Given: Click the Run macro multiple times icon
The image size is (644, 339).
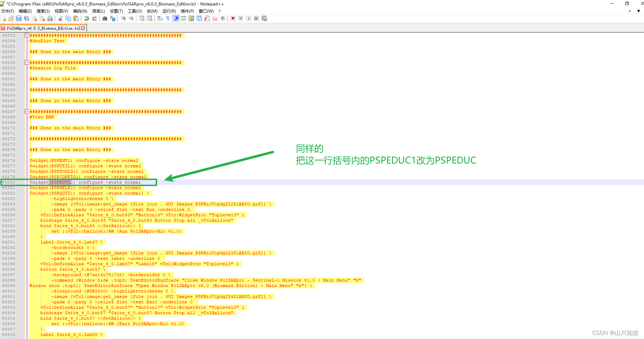Looking at the screenshot, I should [x=257, y=18].
